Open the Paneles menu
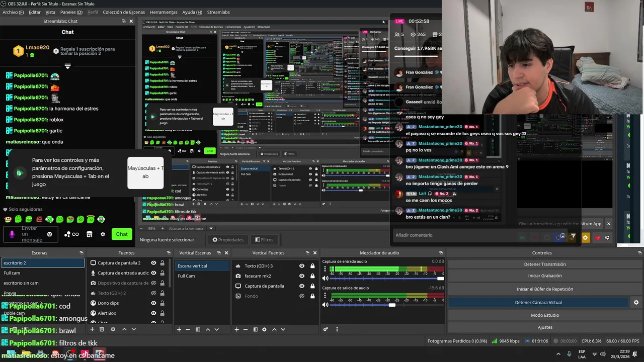 coord(71,12)
